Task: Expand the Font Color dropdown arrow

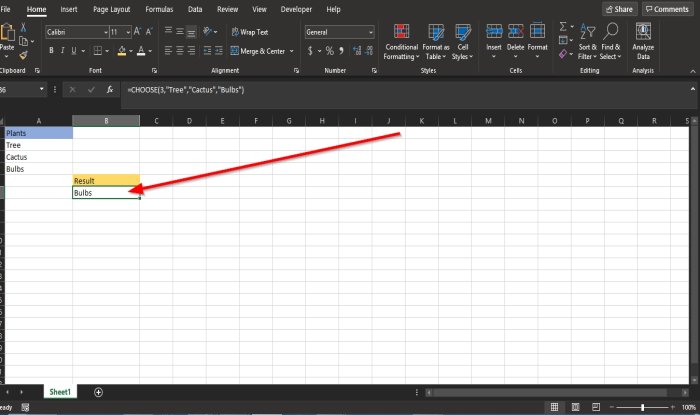Action: [x=150, y=51]
